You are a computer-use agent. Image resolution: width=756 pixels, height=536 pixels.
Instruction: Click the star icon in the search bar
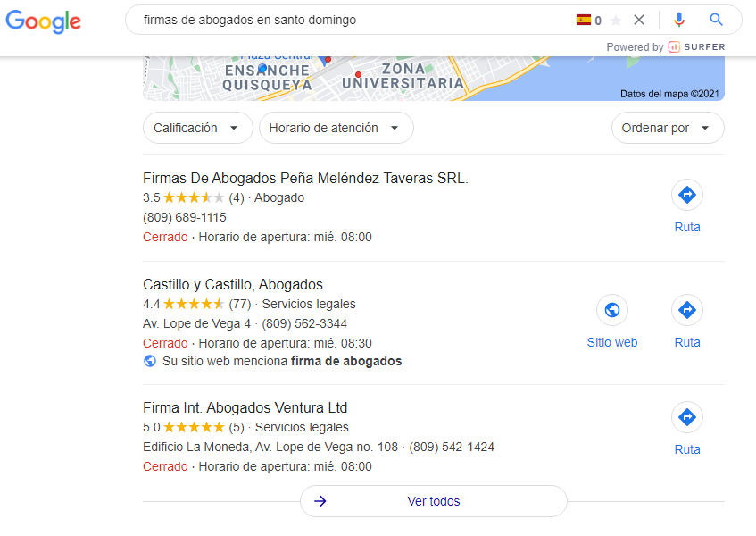pos(616,20)
